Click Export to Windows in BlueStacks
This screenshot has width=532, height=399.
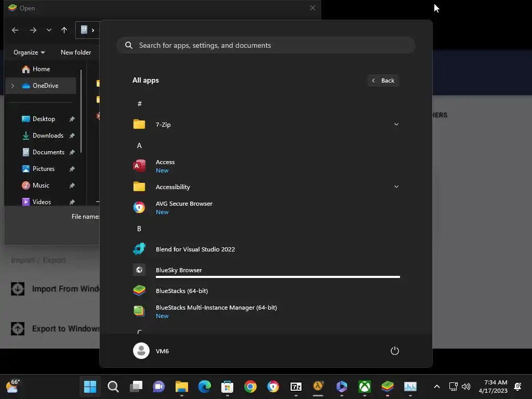tap(55, 328)
